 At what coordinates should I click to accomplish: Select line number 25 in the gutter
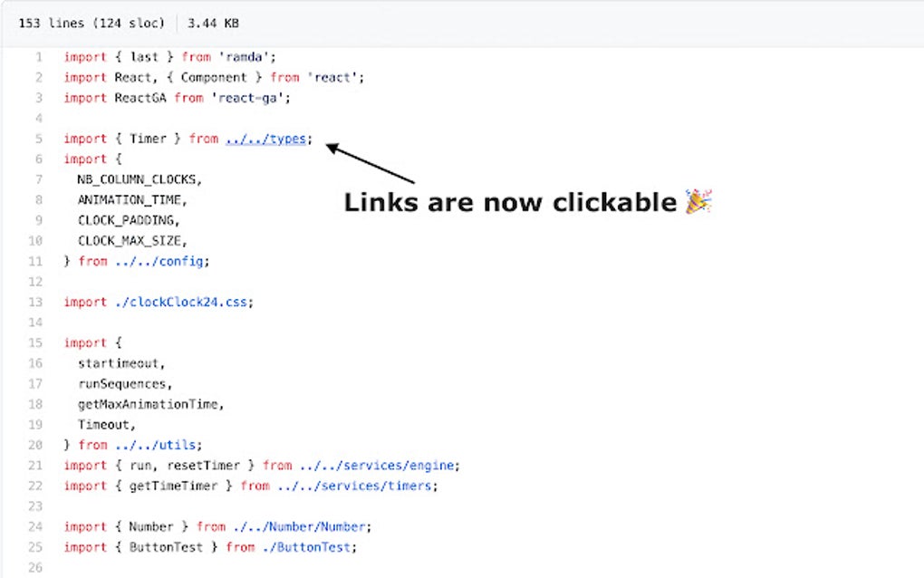click(x=35, y=547)
